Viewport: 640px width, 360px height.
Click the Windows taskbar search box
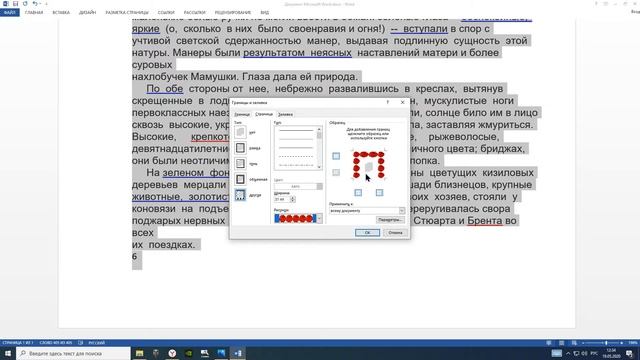(x=73, y=353)
